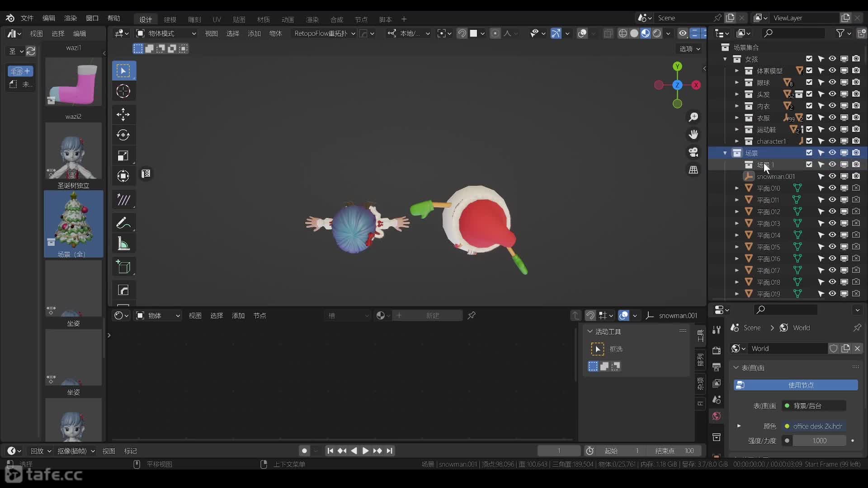Hide 头发 collection with eye icon
Image resolution: width=868 pixels, height=488 pixels.
coord(832,94)
